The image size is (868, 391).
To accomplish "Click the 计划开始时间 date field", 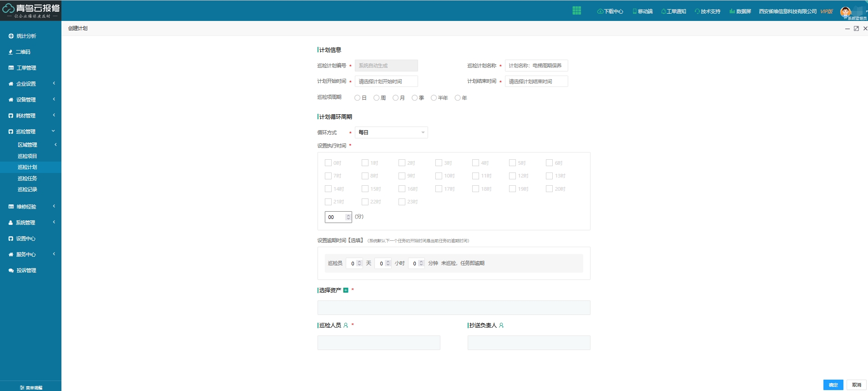I will tap(386, 81).
